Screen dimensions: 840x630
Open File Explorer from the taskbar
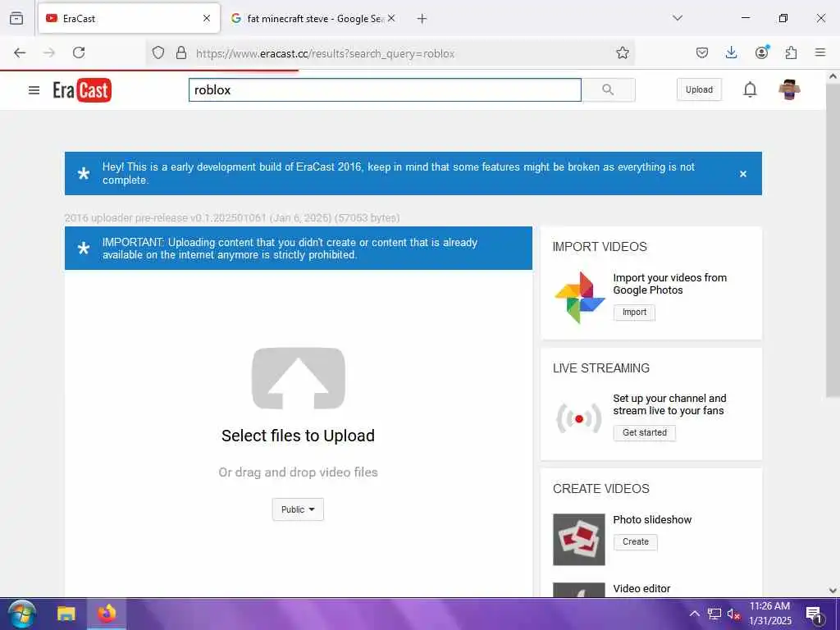coord(66,614)
